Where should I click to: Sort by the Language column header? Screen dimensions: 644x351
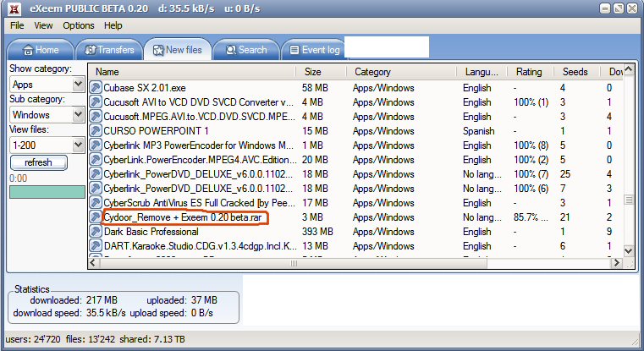point(482,72)
